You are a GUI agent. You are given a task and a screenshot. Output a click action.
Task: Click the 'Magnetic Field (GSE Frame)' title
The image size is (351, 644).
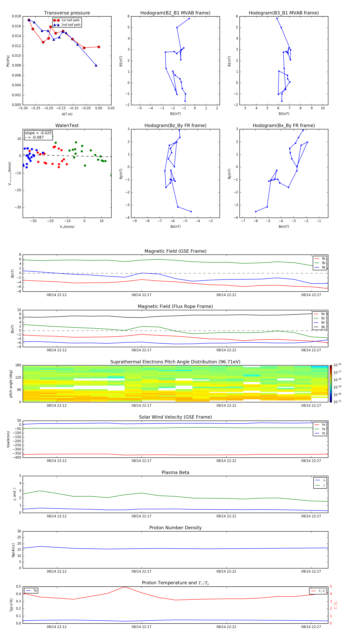coord(175,251)
